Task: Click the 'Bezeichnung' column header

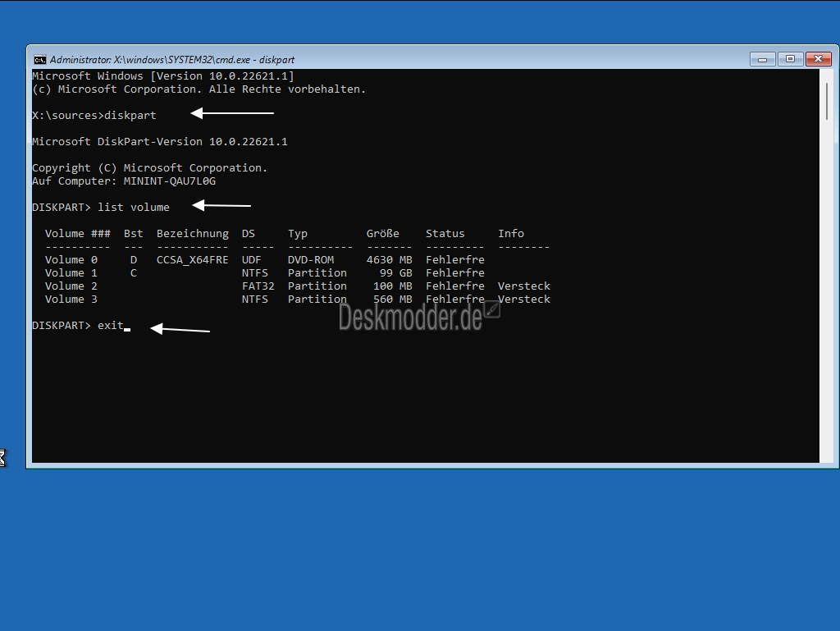Action: click(192, 234)
